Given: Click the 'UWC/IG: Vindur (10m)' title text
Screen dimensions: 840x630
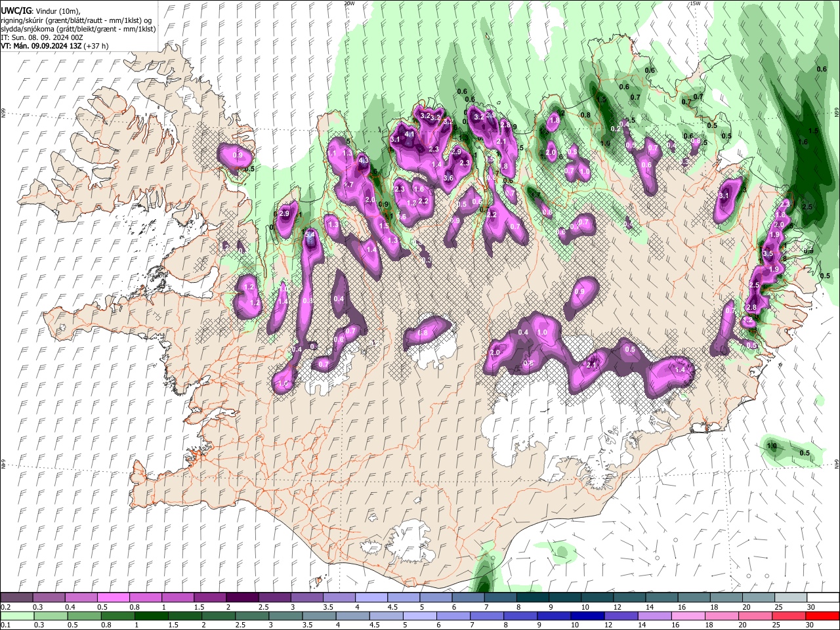Looking at the screenshot, I should [41, 11].
